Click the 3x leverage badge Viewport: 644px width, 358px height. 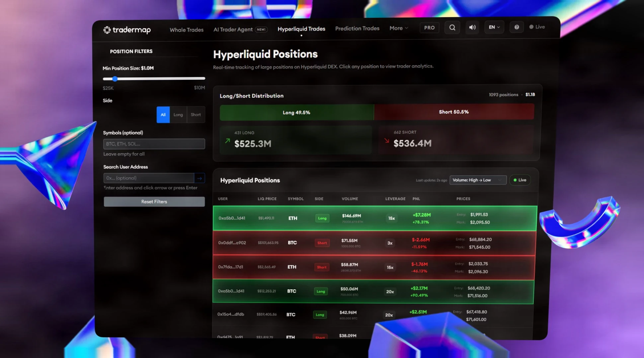[390, 243]
